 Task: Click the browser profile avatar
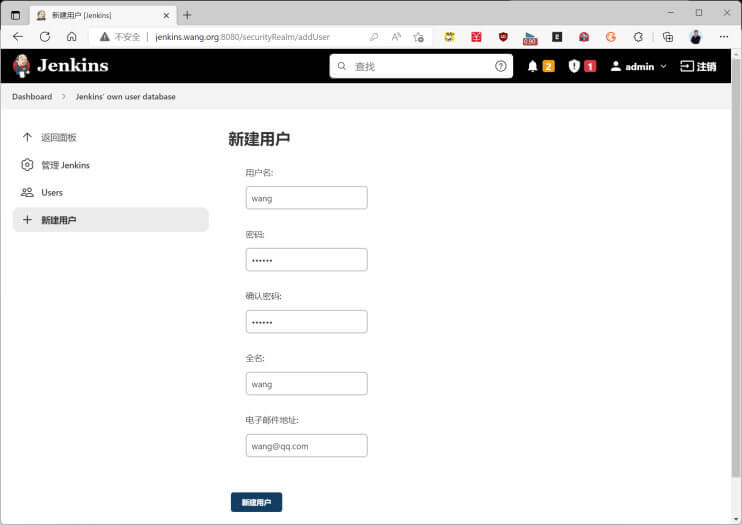(x=695, y=37)
